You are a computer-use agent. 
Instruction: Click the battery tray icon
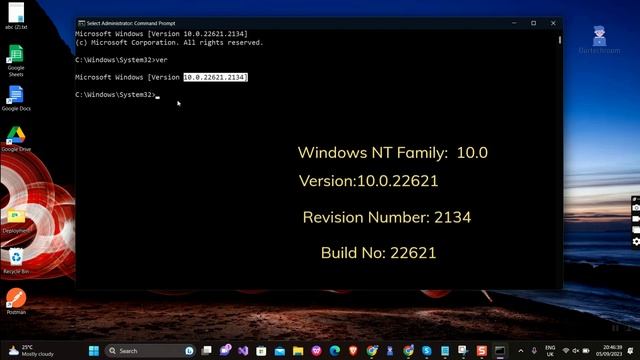[x=586, y=351]
